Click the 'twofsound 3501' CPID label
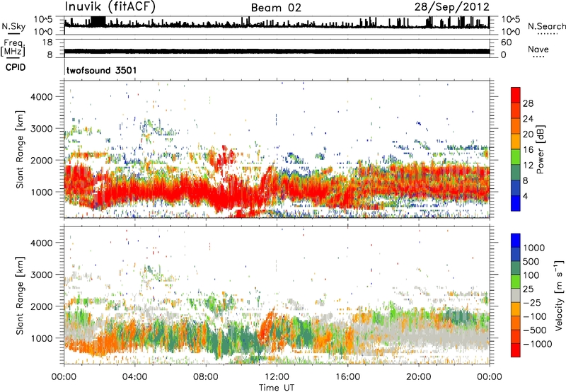This screenshot has height=392, width=566. tap(102, 70)
